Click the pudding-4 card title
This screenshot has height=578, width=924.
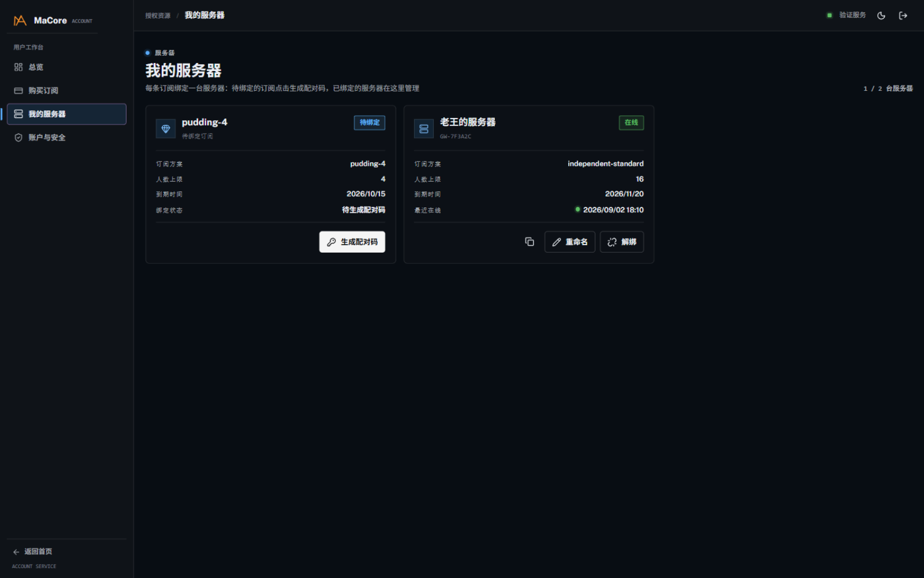point(204,122)
